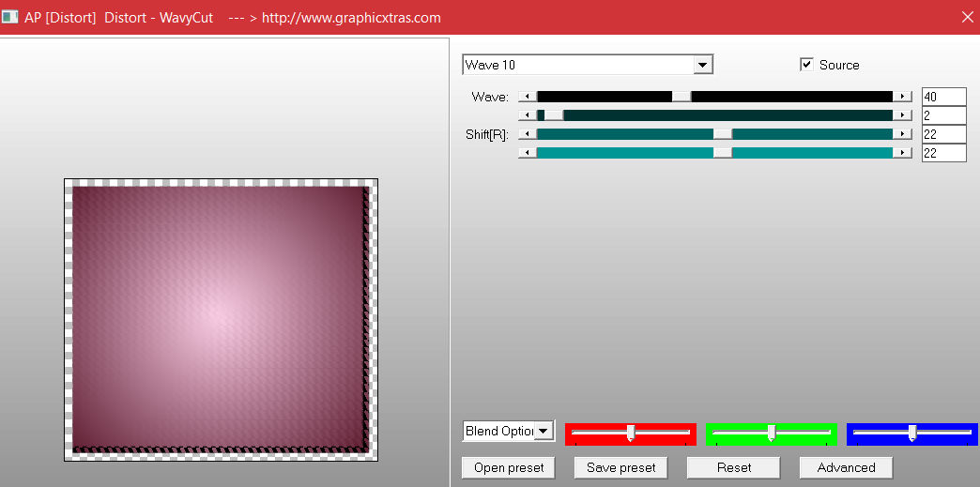The height and width of the screenshot is (487, 980).
Task: Click the second slider's right arrow (value 2)
Action: point(902,115)
